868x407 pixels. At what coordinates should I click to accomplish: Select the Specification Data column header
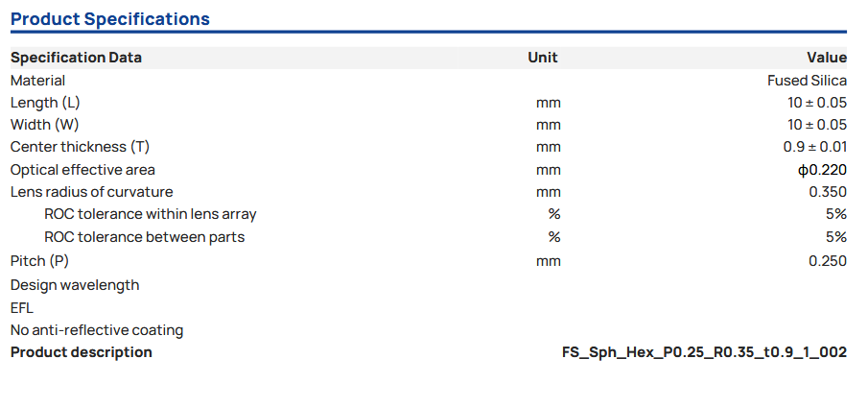click(x=76, y=58)
